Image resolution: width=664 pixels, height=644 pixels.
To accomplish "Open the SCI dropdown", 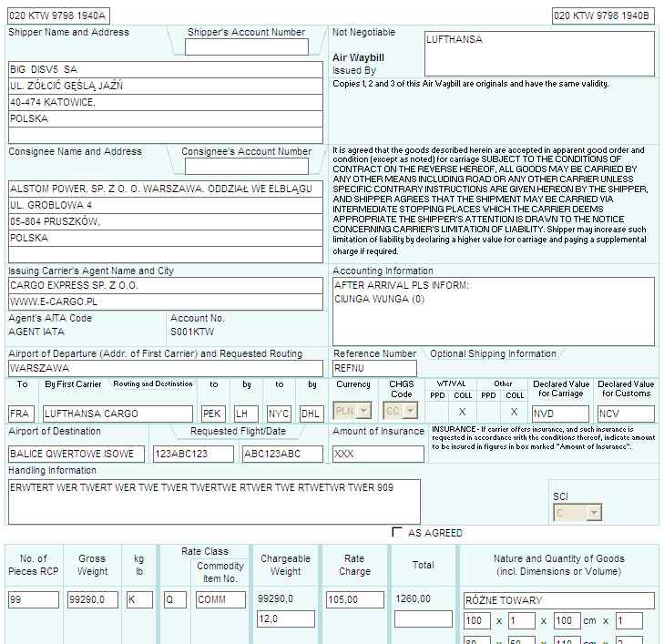I will [x=577, y=513].
